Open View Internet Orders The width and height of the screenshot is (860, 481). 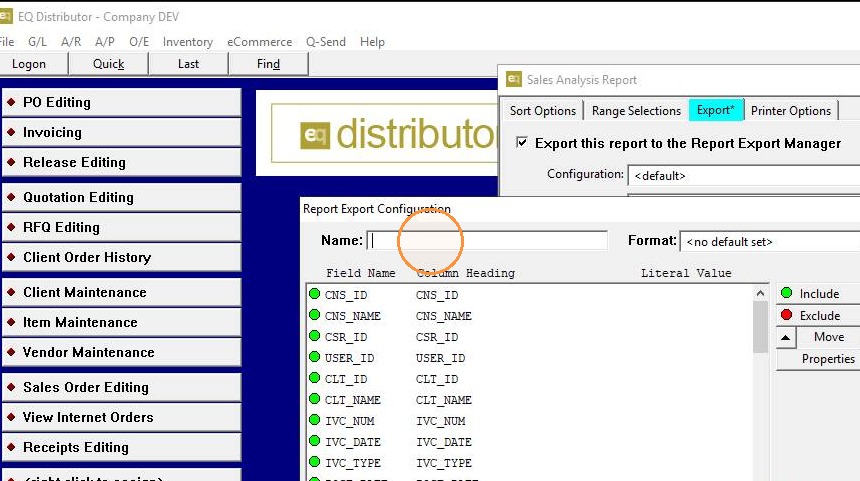click(x=122, y=417)
